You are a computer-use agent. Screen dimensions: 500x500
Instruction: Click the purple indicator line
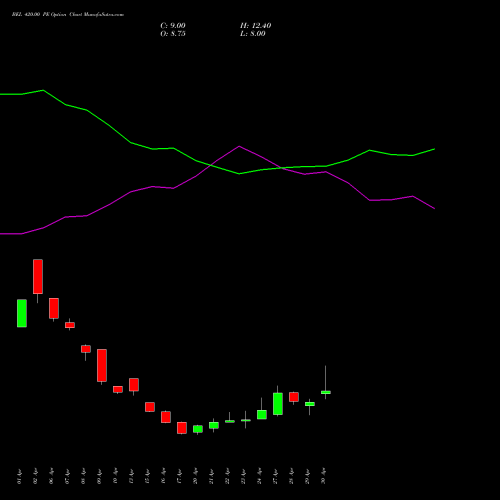[x=217, y=161]
